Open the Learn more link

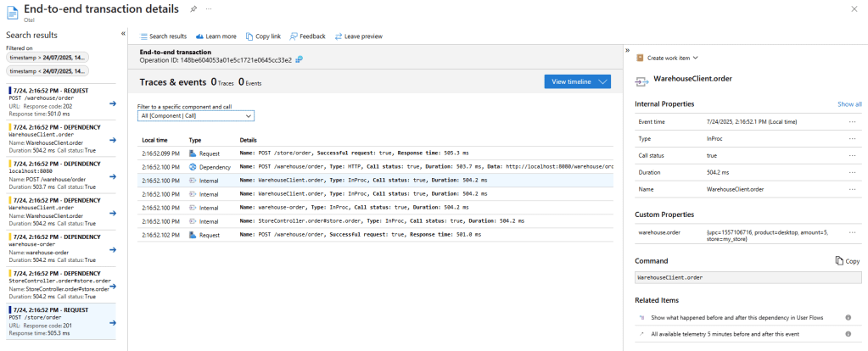[216, 36]
